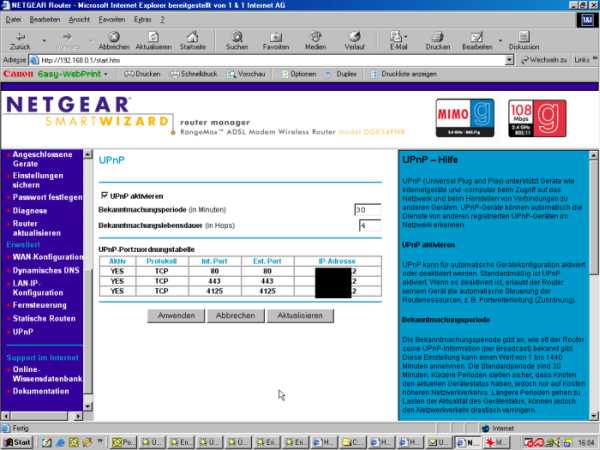Click Canon Easy-WebPrint Drucken
Image resolution: width=600 pixels, height=450 pixels.
142,74
